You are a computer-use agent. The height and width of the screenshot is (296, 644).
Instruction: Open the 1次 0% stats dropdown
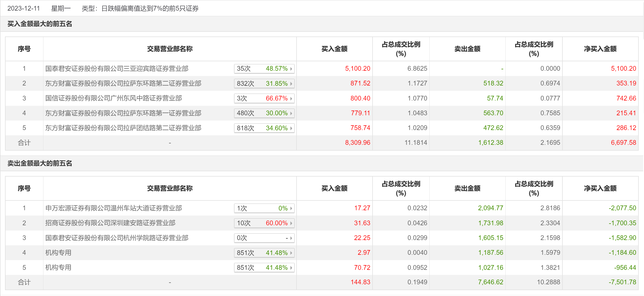(291, 208)
